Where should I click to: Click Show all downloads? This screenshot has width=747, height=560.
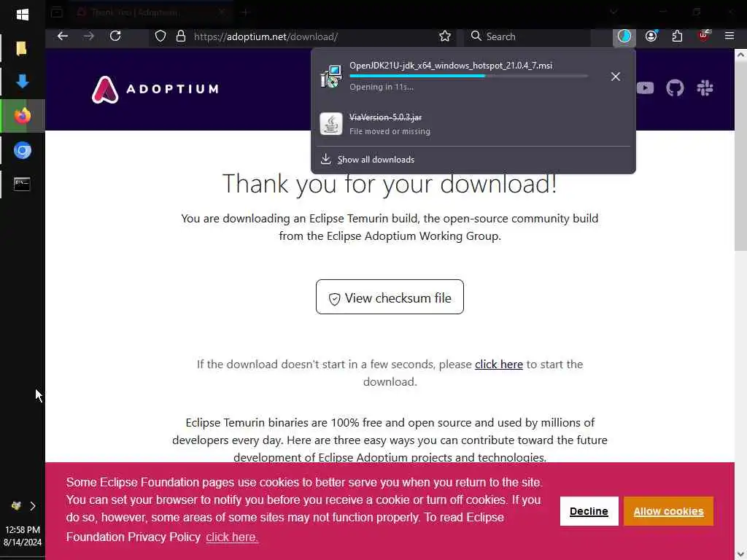coord(376,160)
